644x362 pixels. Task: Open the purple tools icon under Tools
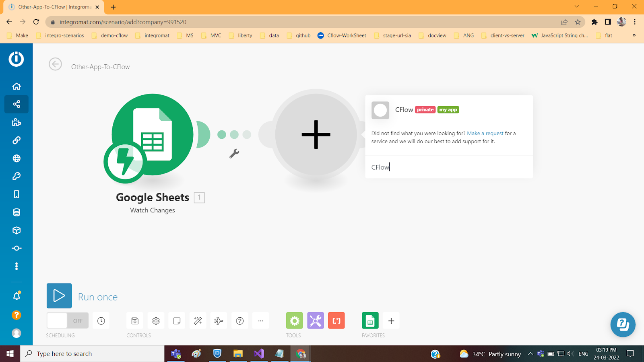click(316, 321)
